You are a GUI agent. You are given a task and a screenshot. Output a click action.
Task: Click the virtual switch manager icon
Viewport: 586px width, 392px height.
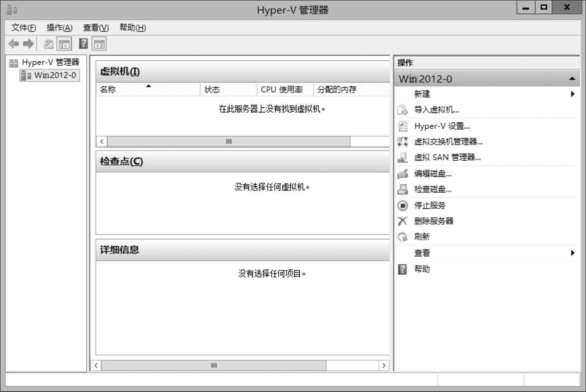[x=402, y=141]
